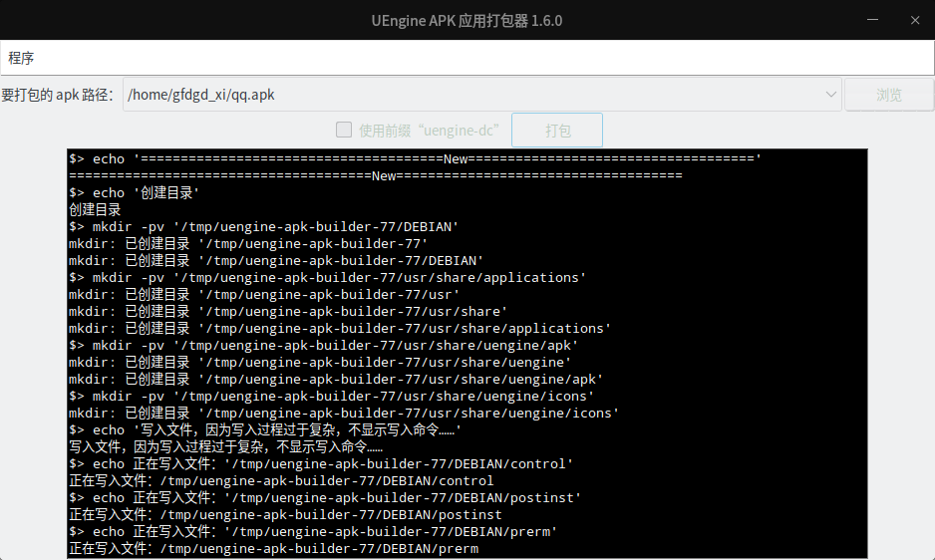Click the apk path input field
Image resolution: width=935 pixels, height=560 pixels.
click(x=468, y=95)
